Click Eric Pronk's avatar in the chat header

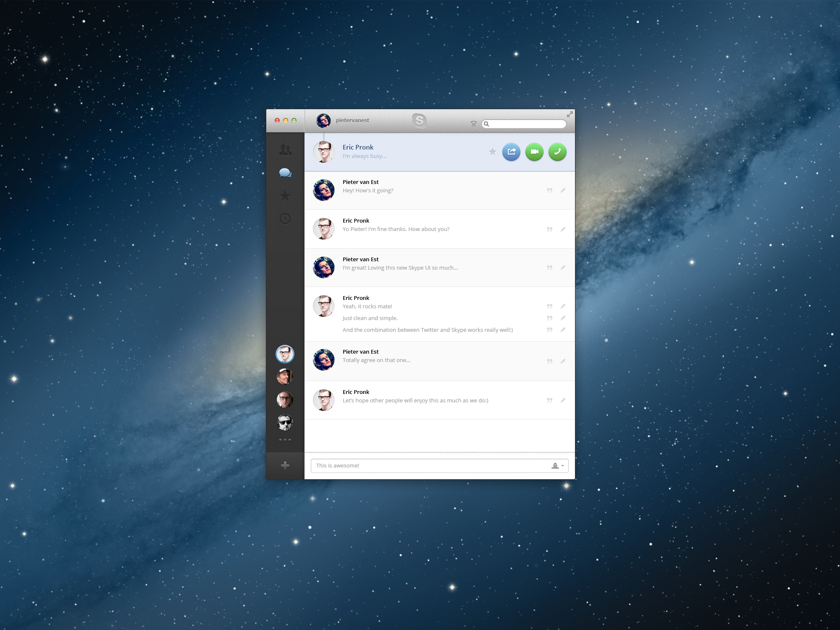click(324, 152)
